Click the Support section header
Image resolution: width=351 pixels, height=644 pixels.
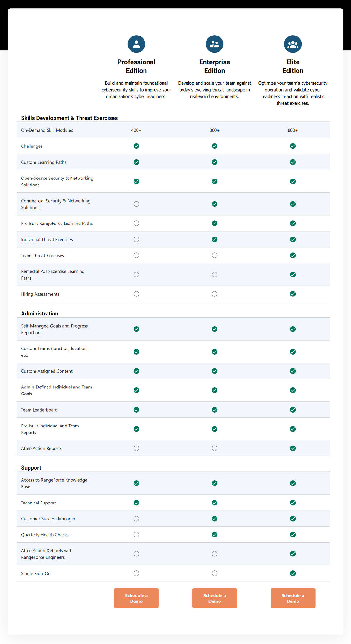point(31,468)
